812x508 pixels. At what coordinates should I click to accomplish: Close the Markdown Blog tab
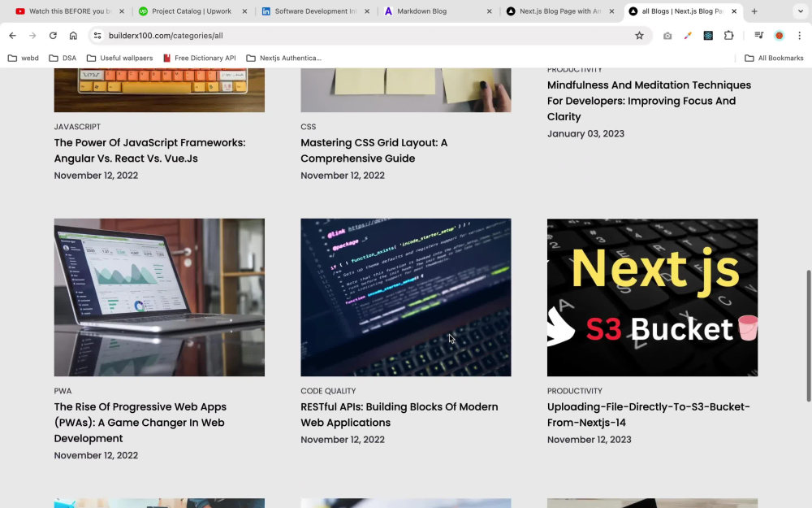click(x=490, y=11)
